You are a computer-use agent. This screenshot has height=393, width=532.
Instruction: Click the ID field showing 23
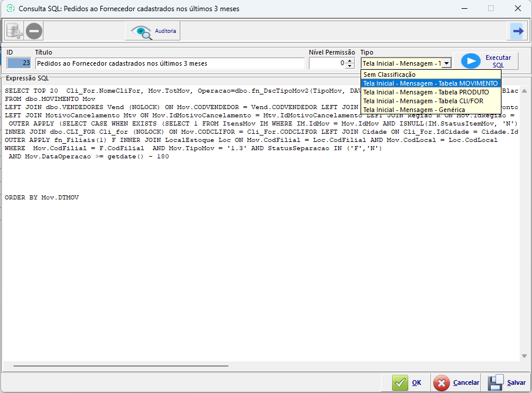[19, 63]
